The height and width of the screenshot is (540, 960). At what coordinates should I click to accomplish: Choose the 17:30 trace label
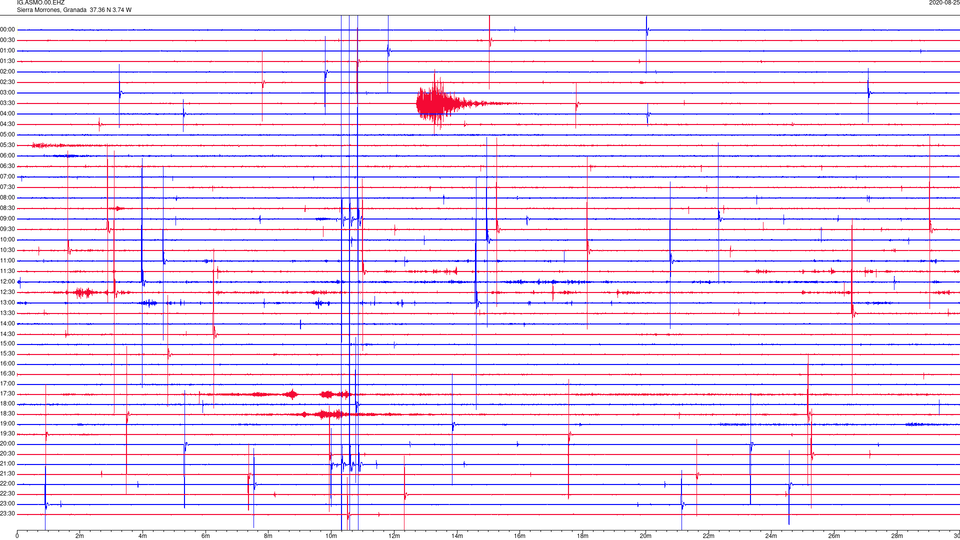(8, 394)
